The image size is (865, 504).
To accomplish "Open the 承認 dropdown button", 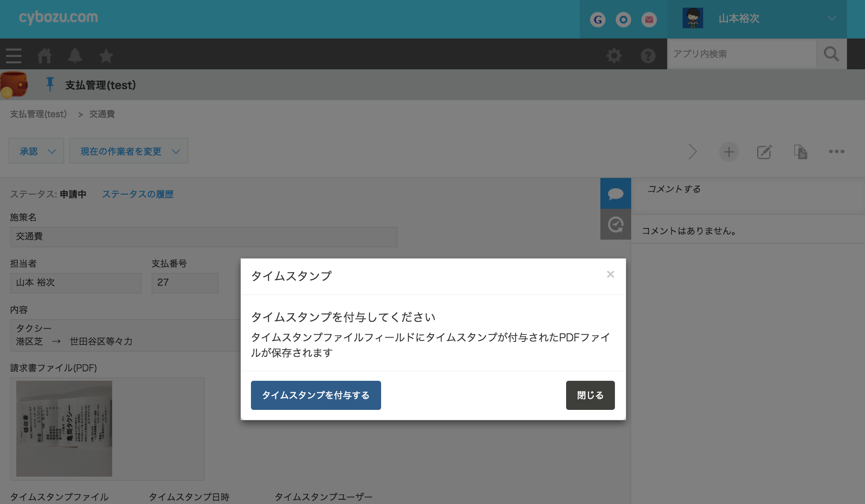I will pyautogui.click(x=36, y=151).
